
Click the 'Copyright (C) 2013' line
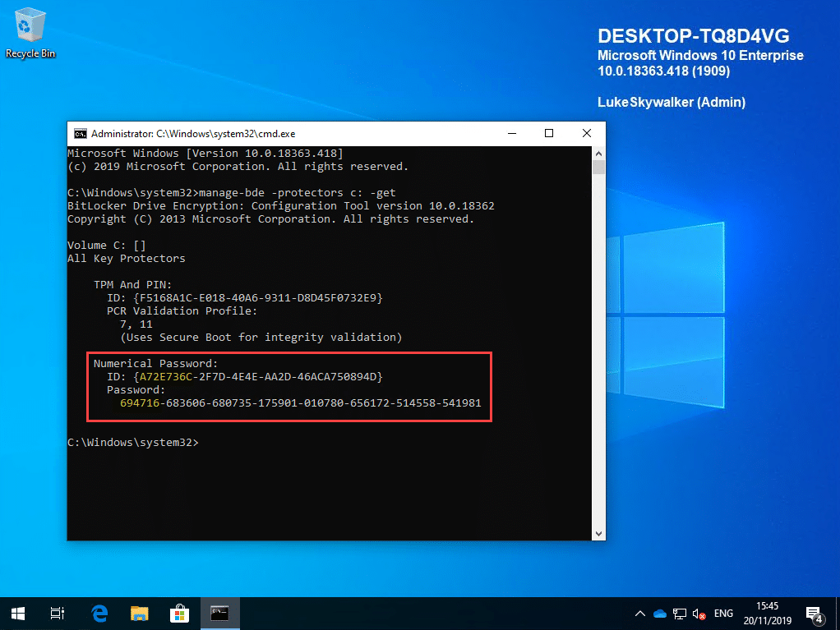(x=270, y=219)
